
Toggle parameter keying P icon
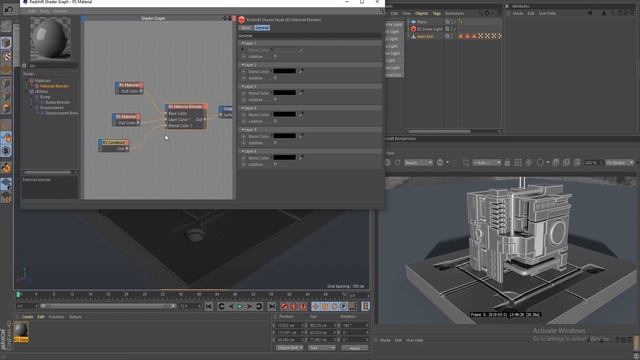(x=344, y=306)
